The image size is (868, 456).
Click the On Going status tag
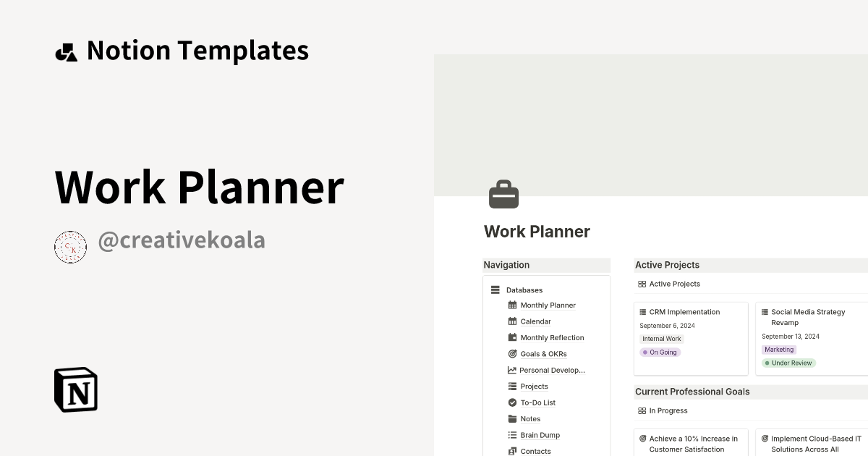[x=660, y=352]
